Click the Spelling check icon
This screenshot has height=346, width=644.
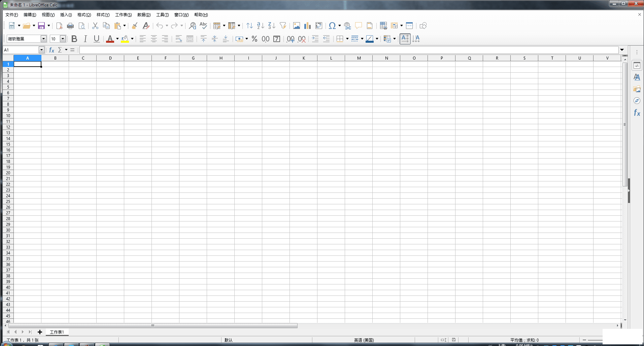(203, 26)
